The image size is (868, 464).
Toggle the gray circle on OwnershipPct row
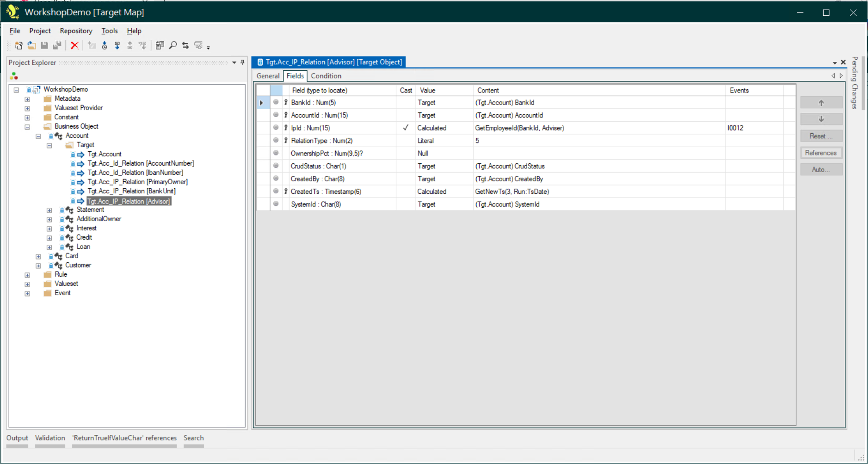click(276, 153)
